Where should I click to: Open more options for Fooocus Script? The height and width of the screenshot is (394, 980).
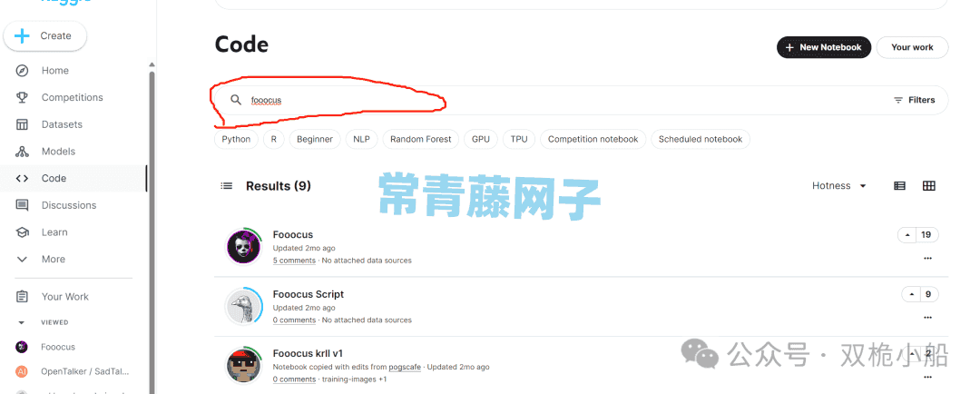click(x=927, y=318)
